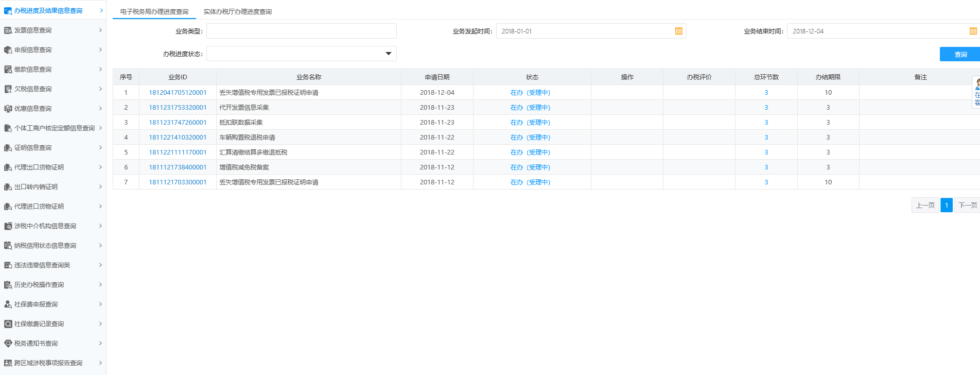Switch to 电子税务局办理进度查询 tab

[x=154, y=11]
